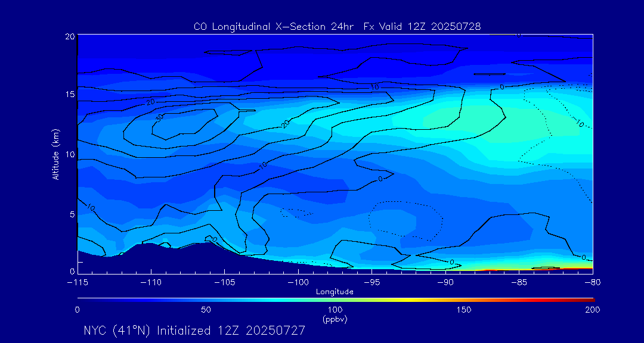Click the longitude tick label -90
The height and width of the screenshot is (343, 644).
[445, 283]
